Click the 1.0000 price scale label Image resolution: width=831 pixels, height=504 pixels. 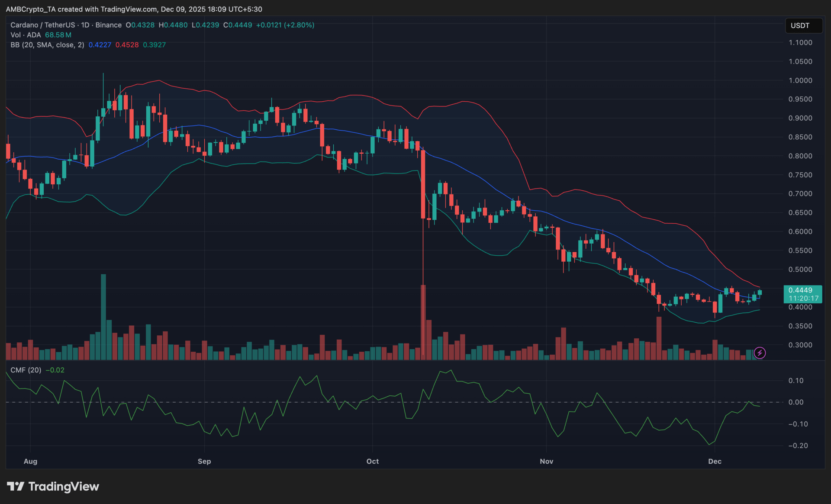point(800,80)
